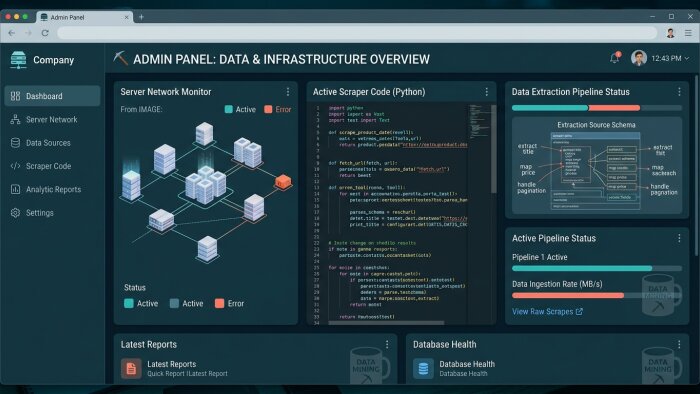Close the Admin Panel tab
The width and height of the screenshot is (700, 394).
coord(126,17)
